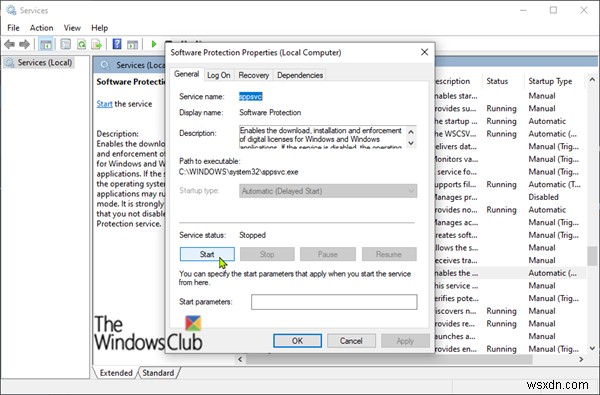Image resolution: width=600 pixels, height=395 pixels.
Task: Switch to the Recovery tab
Action: coord(254,75)
